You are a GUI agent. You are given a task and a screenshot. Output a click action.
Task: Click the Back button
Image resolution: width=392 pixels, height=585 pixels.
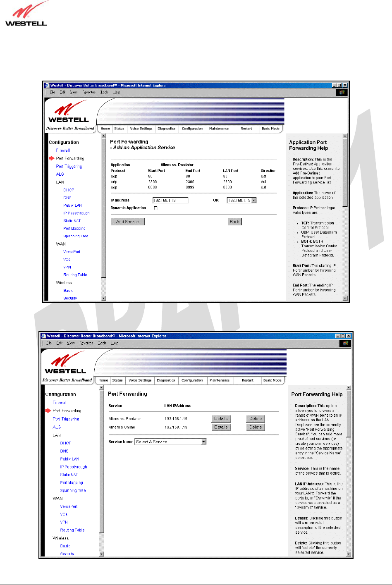point(234,222)
